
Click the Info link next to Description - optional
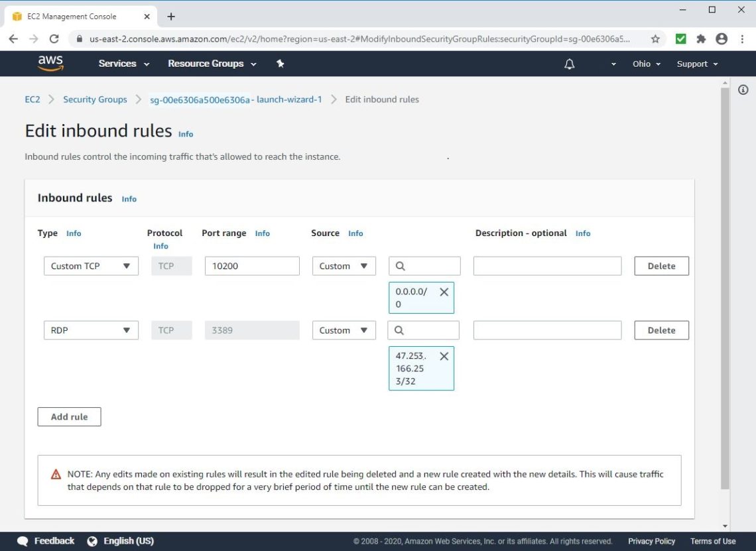583,233
